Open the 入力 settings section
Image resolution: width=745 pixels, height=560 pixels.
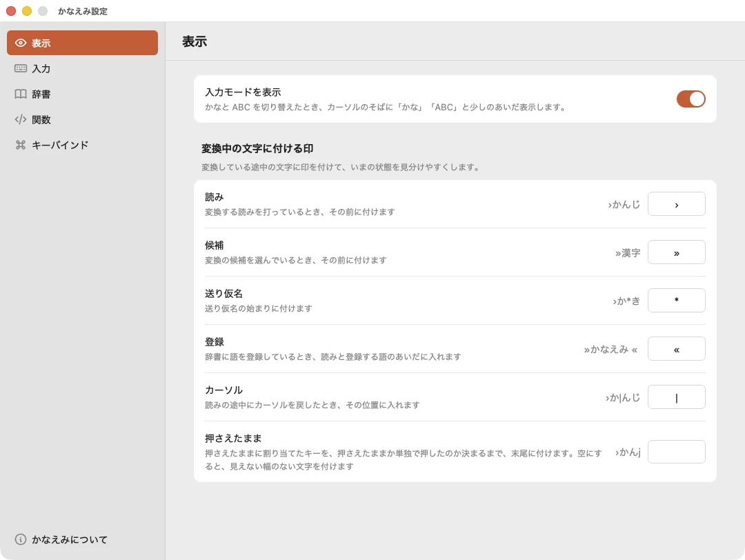[x=83, y=68]
